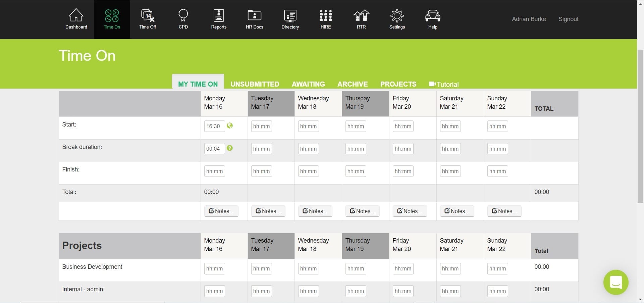Click Business Development field for Wednesday
This screenshot has width=644, height=303.
click(x=309, y=268)
